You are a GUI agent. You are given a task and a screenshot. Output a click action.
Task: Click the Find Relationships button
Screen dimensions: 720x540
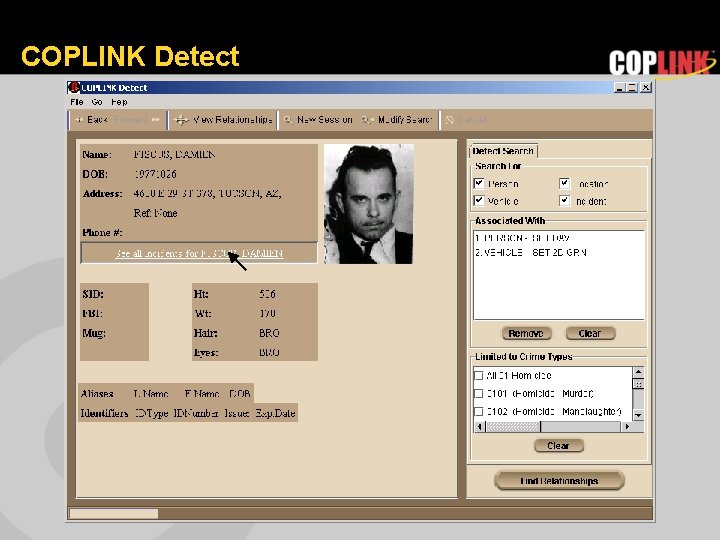tap(559, 481)
